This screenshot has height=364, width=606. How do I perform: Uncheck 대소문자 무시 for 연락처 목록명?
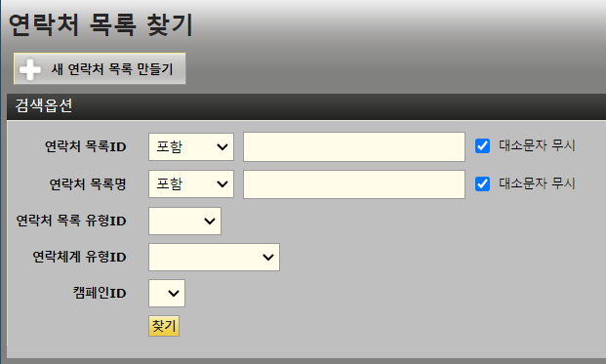coord(482,183)
